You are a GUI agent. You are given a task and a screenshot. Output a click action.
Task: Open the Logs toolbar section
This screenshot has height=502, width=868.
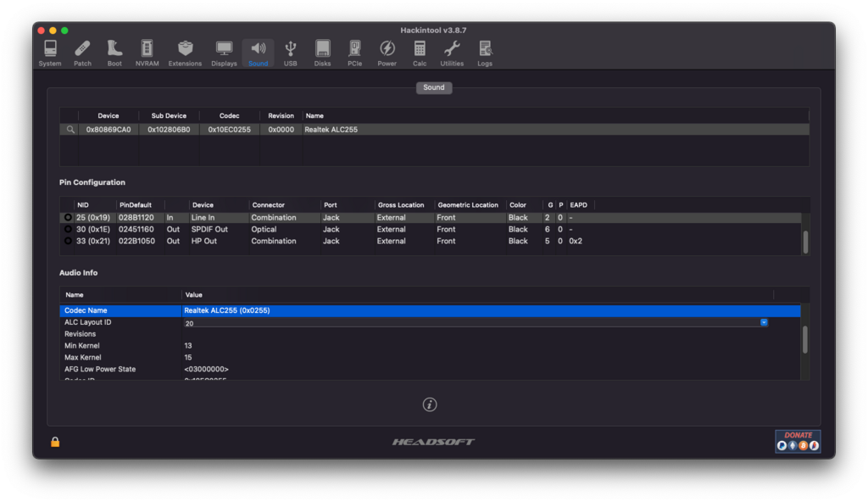[485, 53]
